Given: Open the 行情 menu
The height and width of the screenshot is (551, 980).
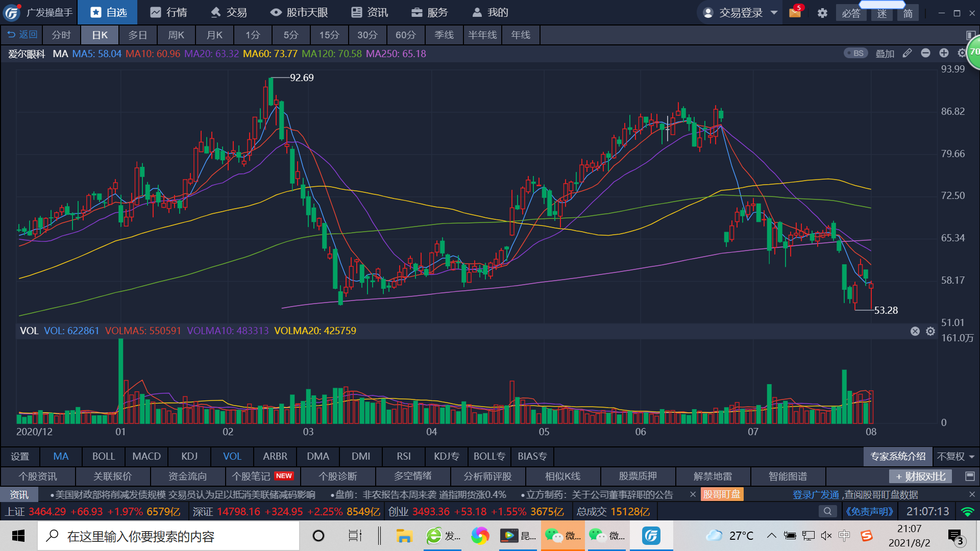Looking at the screenshot, I should click(x=169, y=12).
